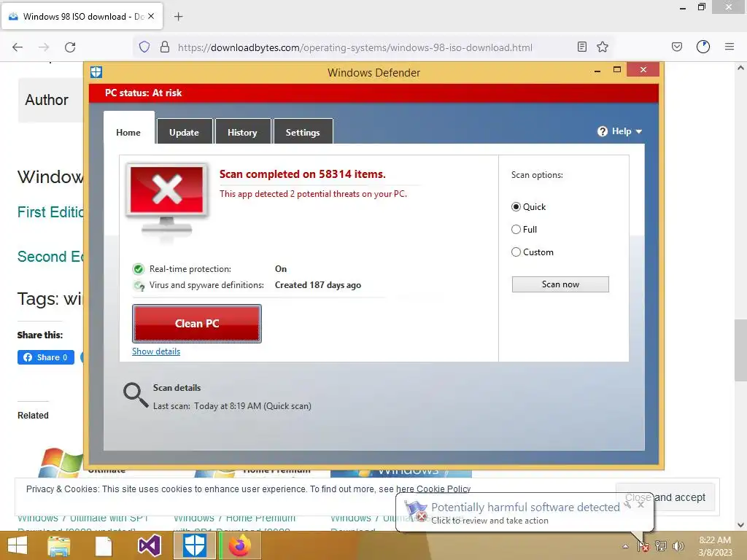The width and height of the screenshot is (747, 560).
Task: Click the Close and accept cookies button
Action: tap(665, 497)
